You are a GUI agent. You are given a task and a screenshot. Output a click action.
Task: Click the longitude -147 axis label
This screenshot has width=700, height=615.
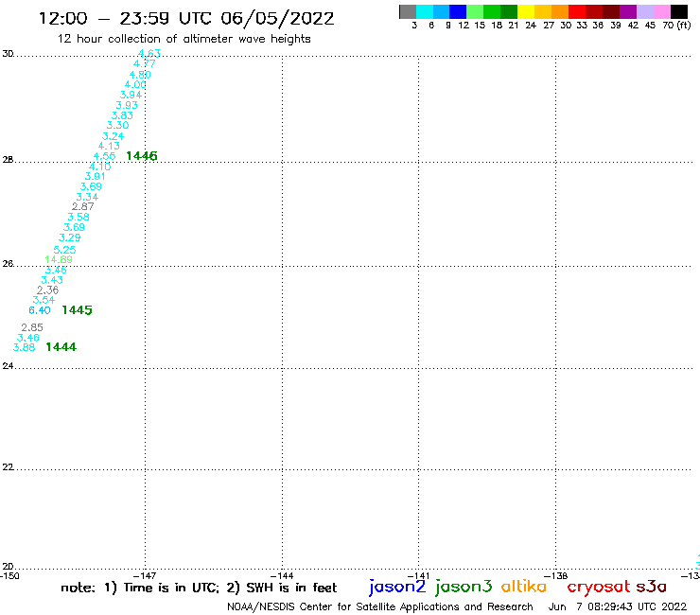145,576
